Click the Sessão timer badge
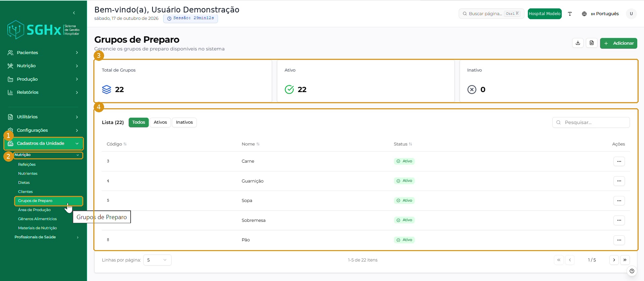The width and height of the screenshot is (644, 281). (190, 18)
